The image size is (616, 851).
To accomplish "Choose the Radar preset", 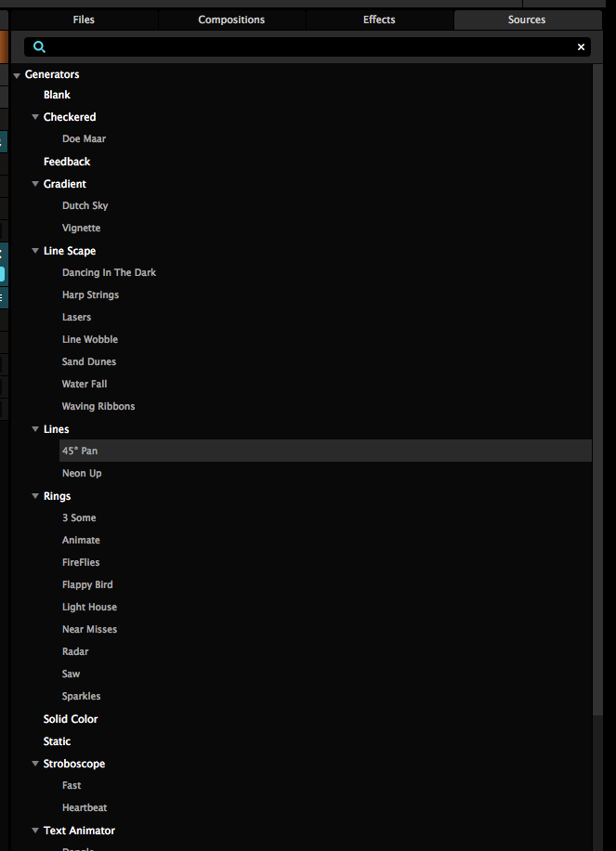I will [75, 651].
